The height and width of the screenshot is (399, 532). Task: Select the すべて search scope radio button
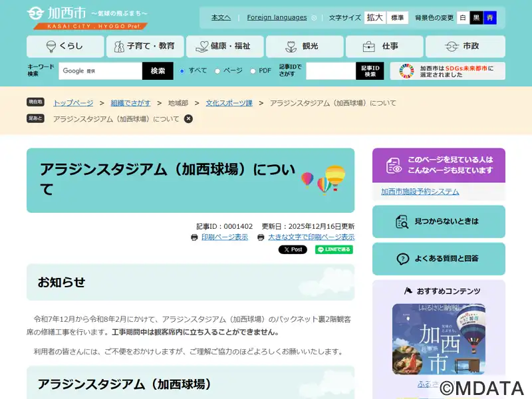pyautogui.click(x=182, y=71)
